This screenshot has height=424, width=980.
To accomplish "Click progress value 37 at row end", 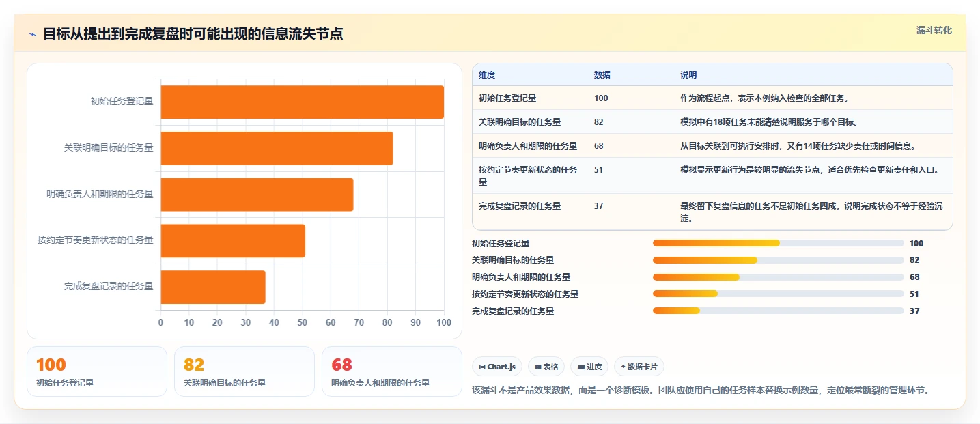I will point(914,311).
